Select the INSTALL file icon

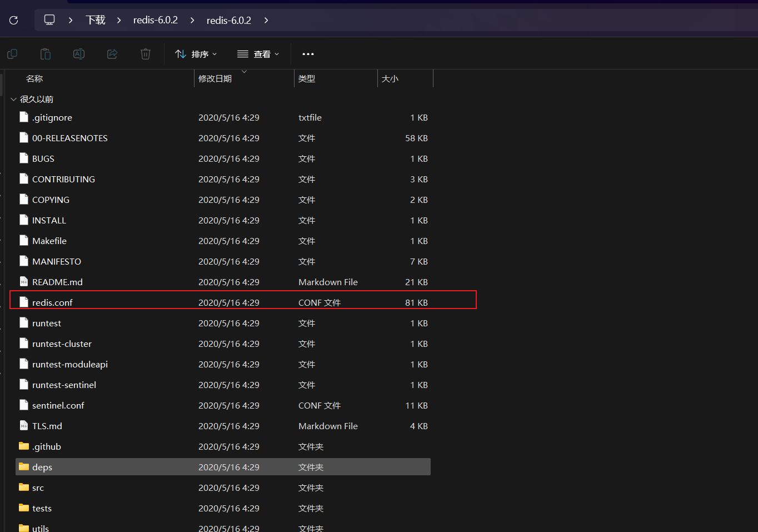coord(24,220)
